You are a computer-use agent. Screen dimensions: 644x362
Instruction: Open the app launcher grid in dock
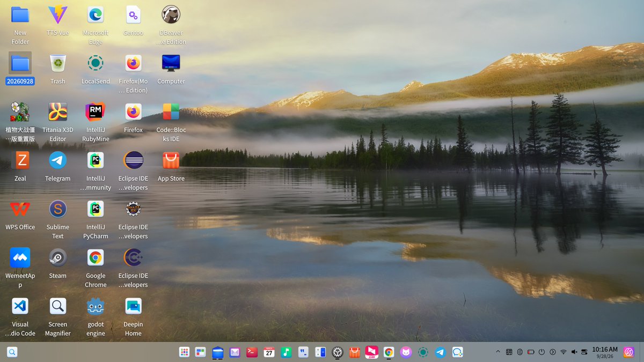[x=184, y=352]
